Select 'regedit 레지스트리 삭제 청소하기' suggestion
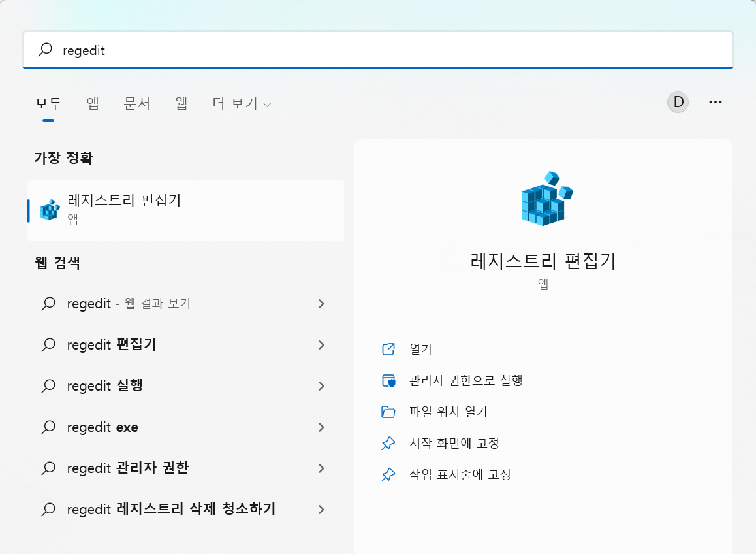This screenshot has height=554, width=756. pos(185,509)
